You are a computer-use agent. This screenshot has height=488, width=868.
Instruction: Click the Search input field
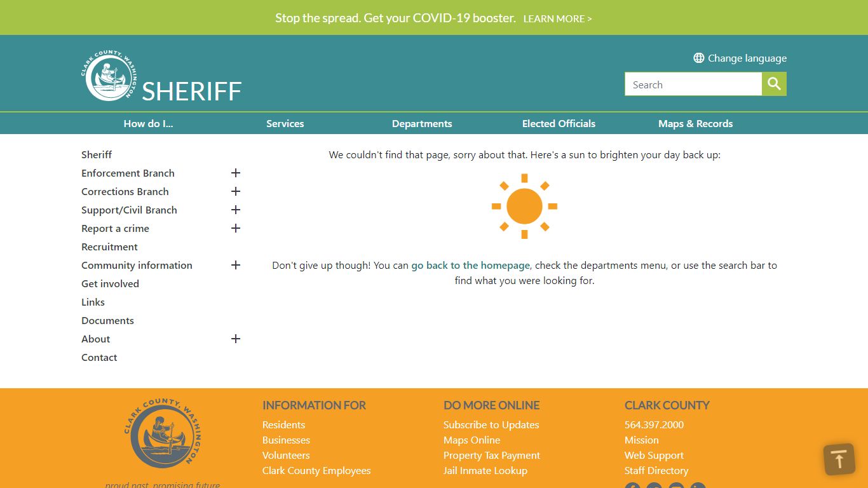[693, 84]
